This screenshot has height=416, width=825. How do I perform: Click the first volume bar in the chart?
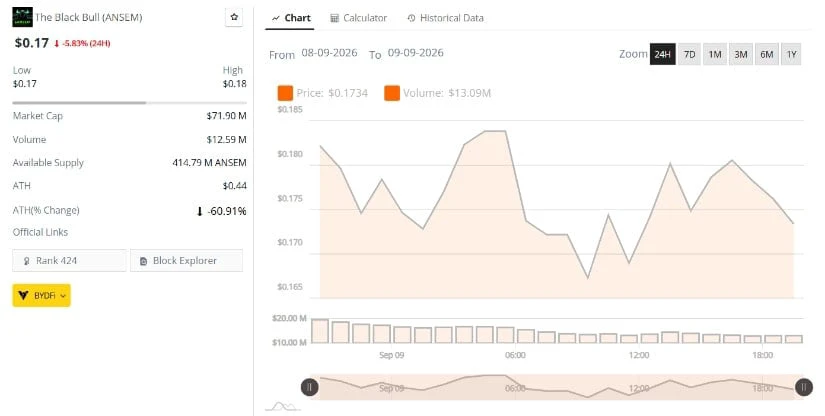pyautogui.click(x=320, y=331)
